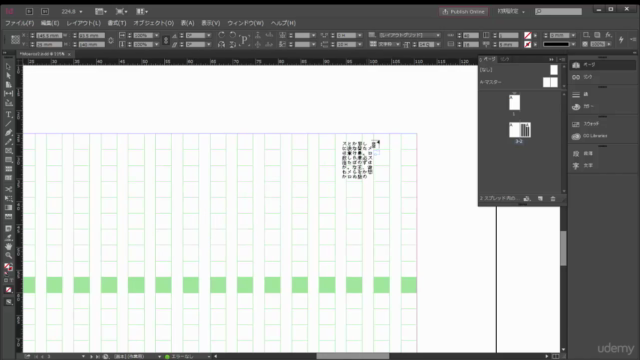640x360 pixels.
Task: Select the A-マスター master page row
Action: [x=519, y=82]
